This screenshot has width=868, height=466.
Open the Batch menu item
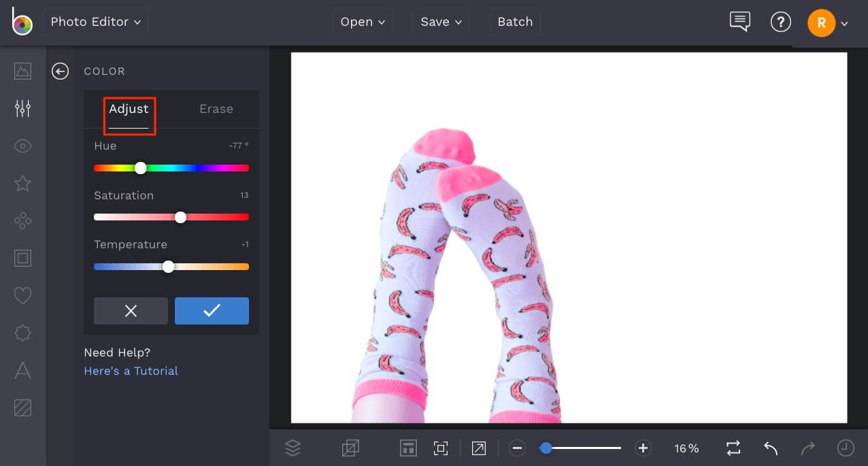click(514, 21)
